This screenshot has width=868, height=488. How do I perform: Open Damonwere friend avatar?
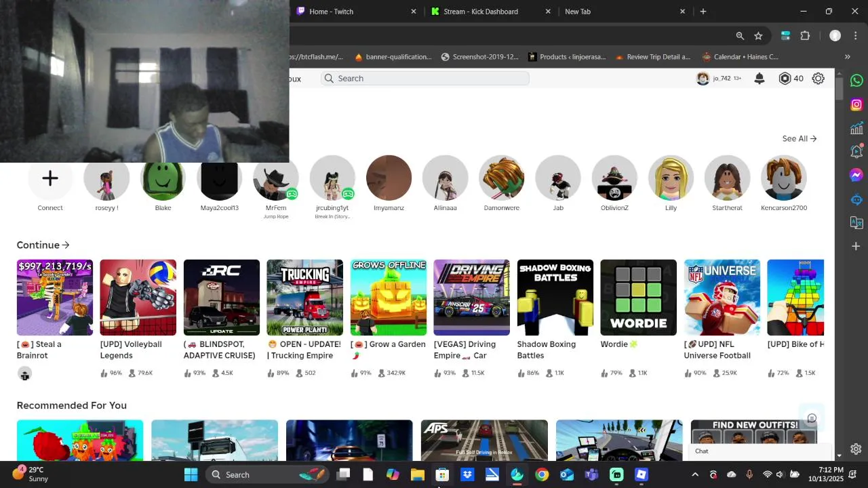[x=502, y=178]
